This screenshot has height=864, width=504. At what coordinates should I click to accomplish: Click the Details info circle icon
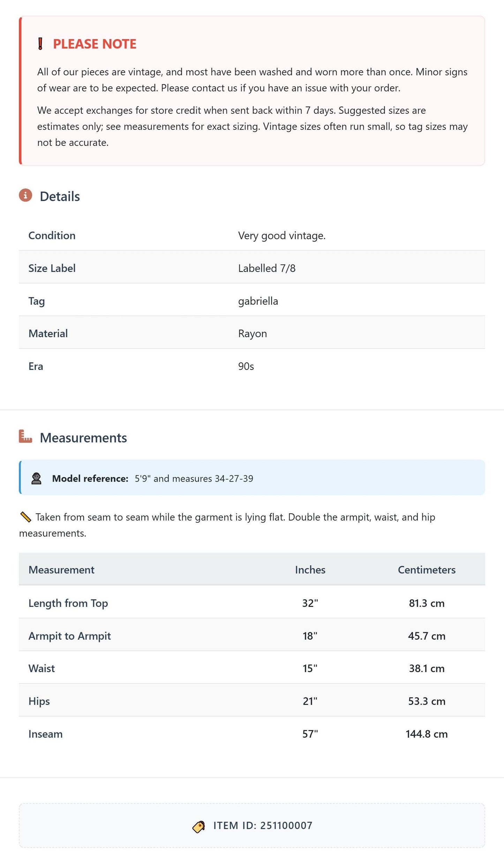(25, 195)
